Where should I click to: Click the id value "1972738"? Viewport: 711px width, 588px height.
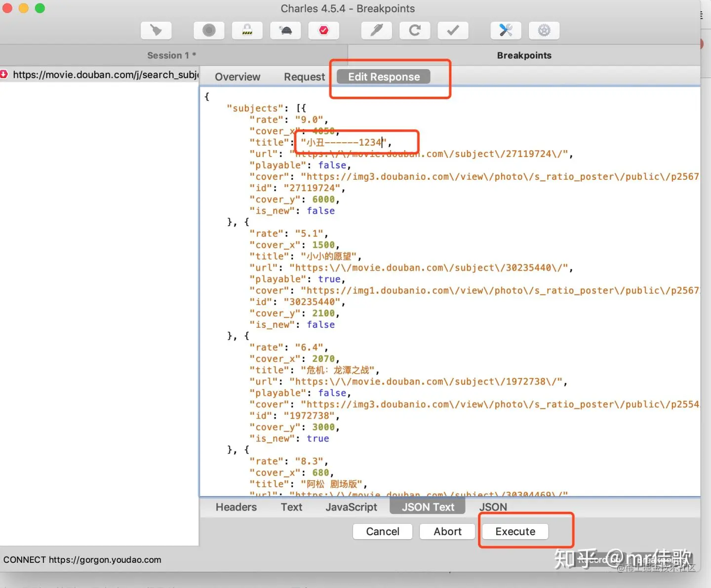point(309,416)
